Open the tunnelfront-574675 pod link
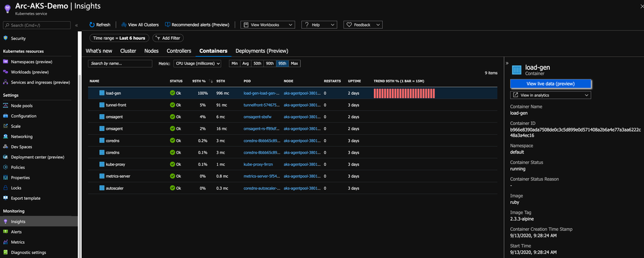Screen dimensions: 644x258 261,104
